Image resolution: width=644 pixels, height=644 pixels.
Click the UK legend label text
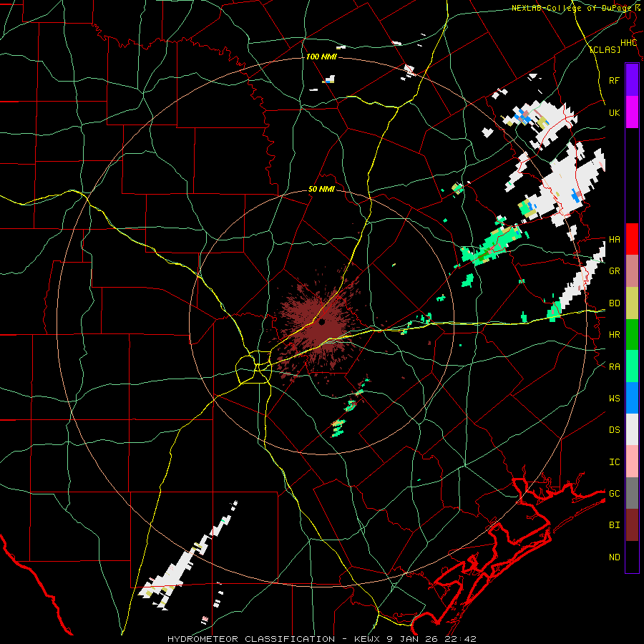614,112
